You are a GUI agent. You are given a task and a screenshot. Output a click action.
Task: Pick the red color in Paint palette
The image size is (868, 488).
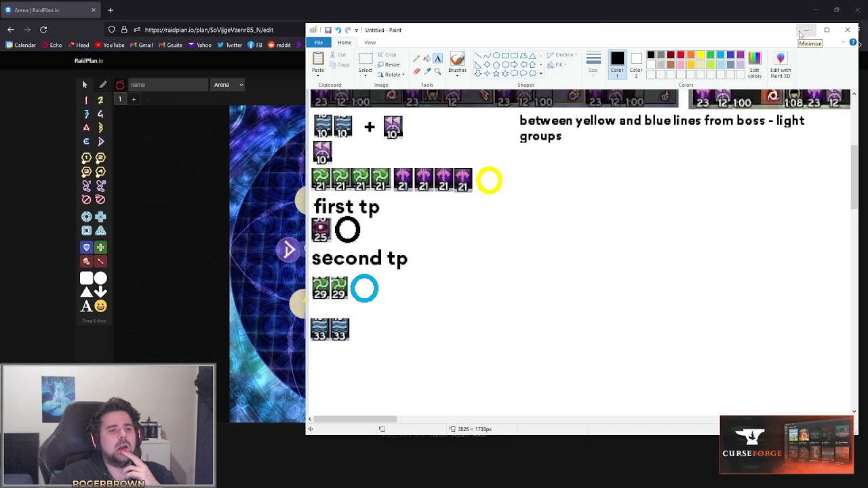[x=681, y=55]
